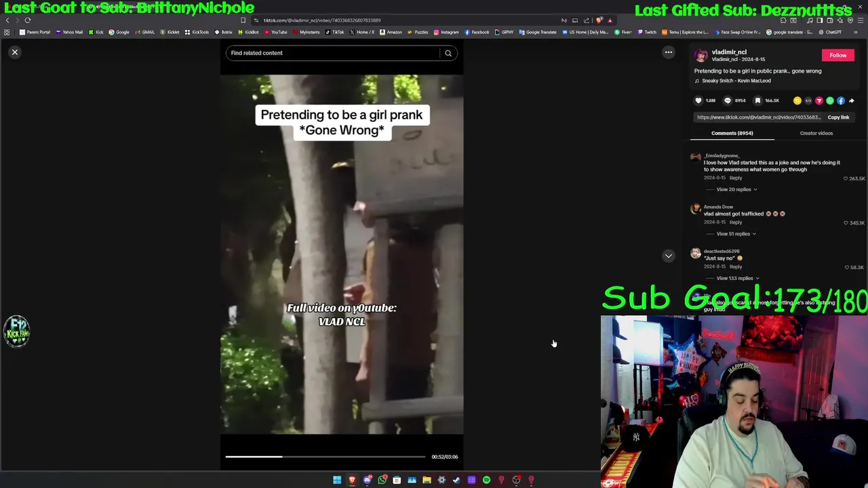Follow vladimir_ncl

837,56
